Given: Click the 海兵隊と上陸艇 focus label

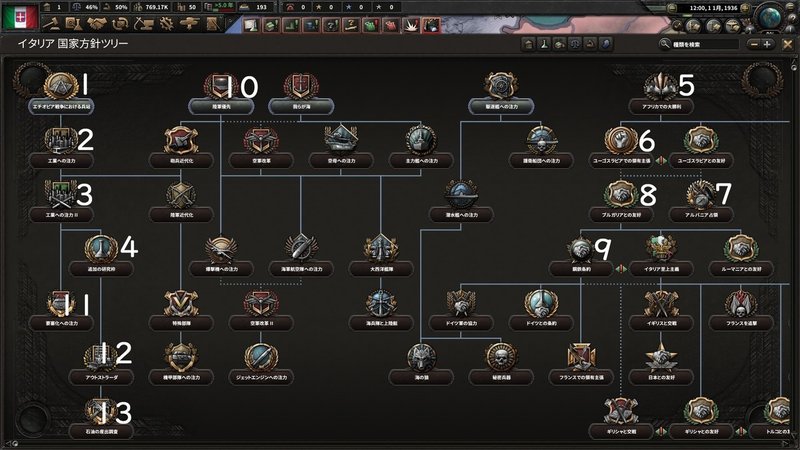Looking at the screenshot, I should (x=381, y=323).
